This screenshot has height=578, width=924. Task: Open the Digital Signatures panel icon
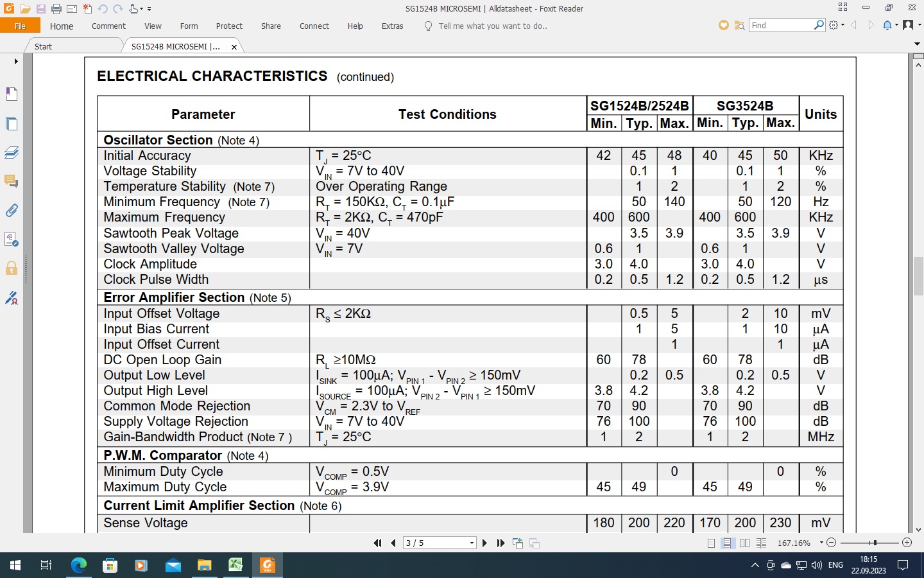pyautogui.click(x=12, y=240)
